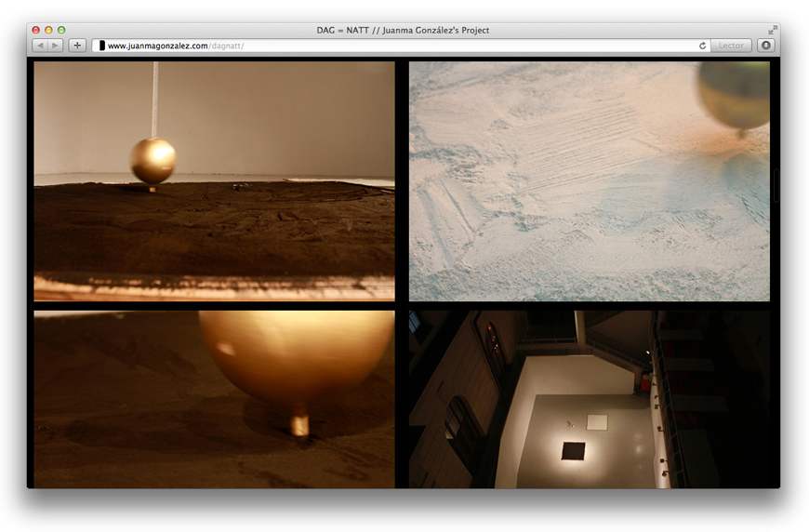This screenshot has height=532, width=809.
Task: Click the page scrollbar on the right edge
Action: (776, 186)
